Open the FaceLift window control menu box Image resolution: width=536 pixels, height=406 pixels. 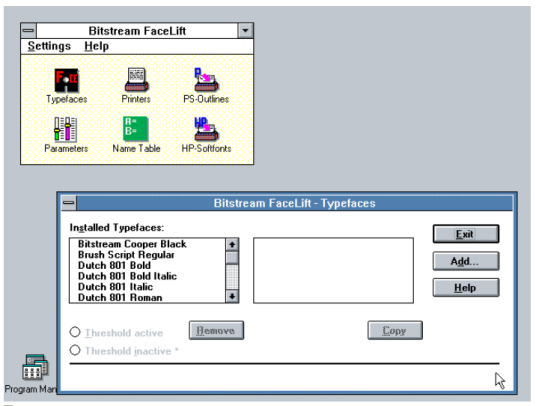[28, 31]
